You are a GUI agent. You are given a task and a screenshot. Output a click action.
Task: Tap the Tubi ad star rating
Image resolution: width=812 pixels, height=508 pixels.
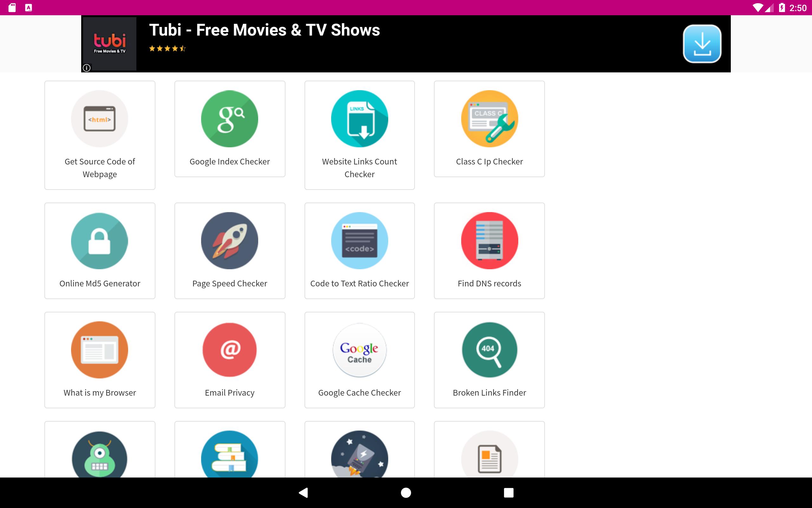[x=167, y=49]
